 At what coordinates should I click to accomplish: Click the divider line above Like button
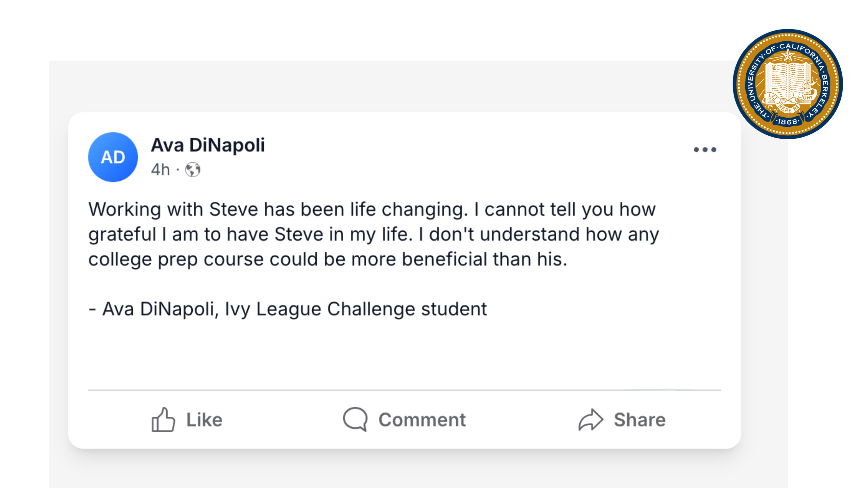[x=404, y=390]
